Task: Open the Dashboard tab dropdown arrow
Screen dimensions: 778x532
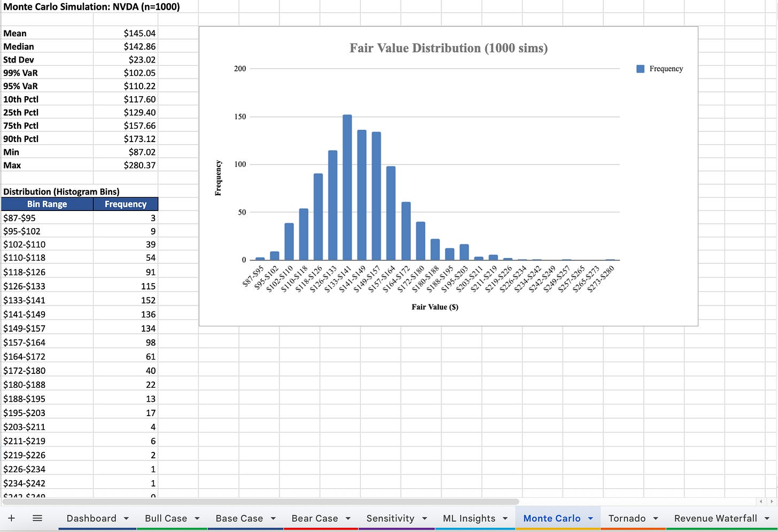Action: [126, 519]
